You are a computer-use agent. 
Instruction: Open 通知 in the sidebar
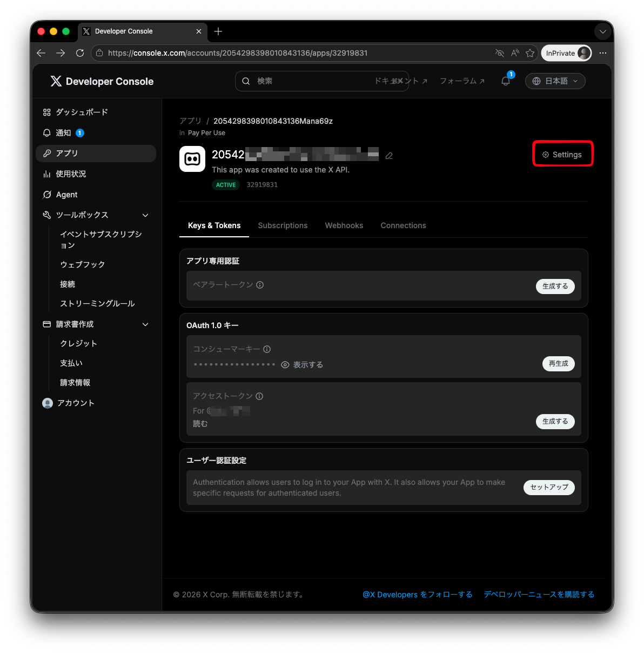coord(96,133)
